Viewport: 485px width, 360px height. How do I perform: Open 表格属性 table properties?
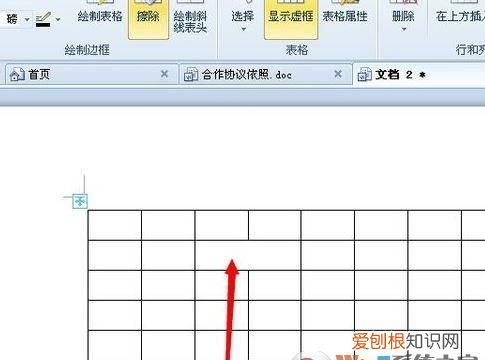[x=345, y=16]
